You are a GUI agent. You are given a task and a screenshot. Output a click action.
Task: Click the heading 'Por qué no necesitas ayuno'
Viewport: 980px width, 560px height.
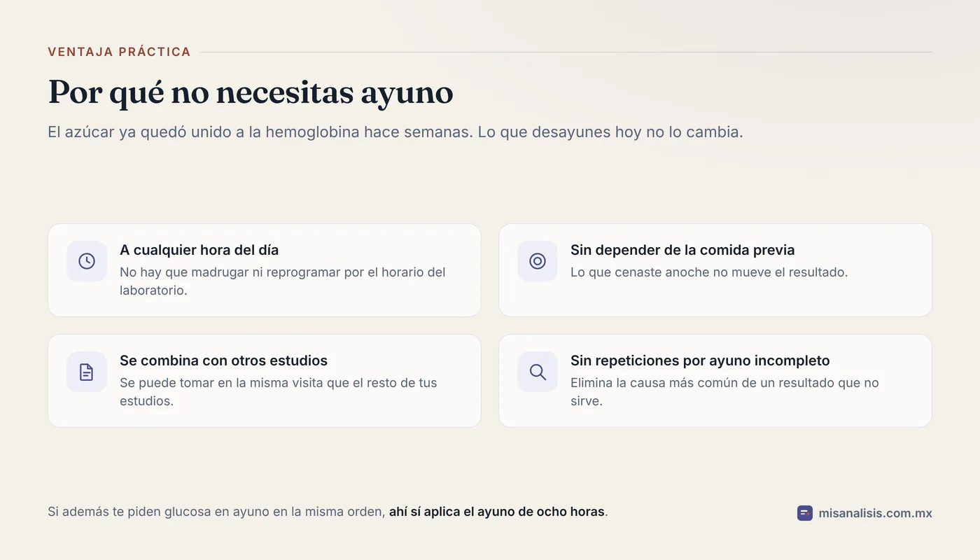251,92
